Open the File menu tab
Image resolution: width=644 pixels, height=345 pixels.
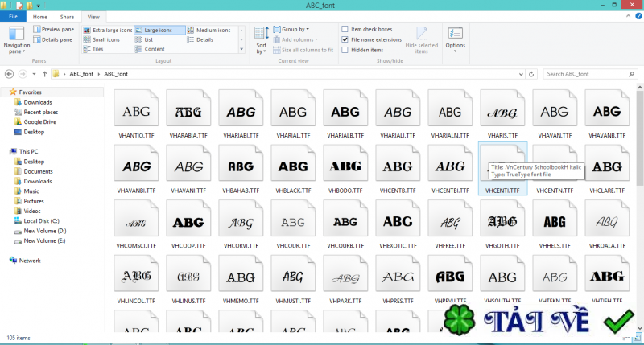pyautogui.click(x=12, y=16)
